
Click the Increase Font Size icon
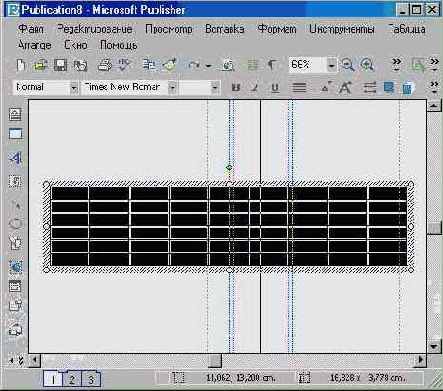coord(345,87)
